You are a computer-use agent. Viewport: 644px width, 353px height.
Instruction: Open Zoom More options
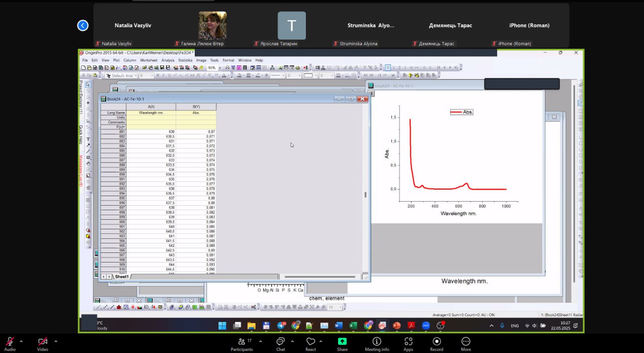(465, 344)
